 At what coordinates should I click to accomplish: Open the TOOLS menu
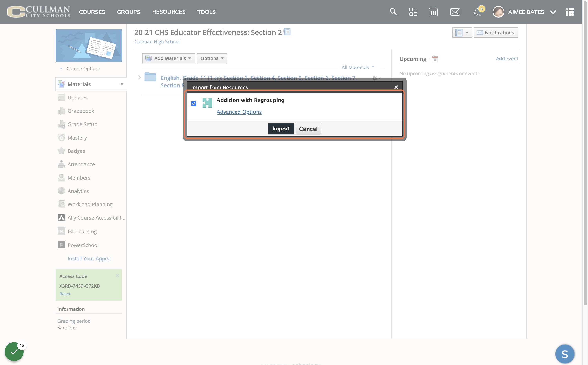tap(206, 12)
